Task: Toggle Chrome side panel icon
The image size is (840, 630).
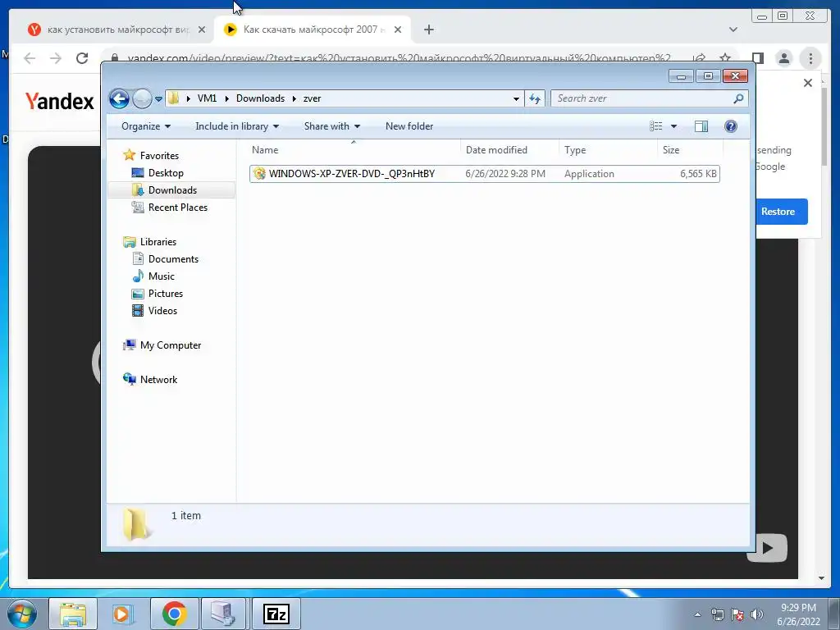Action: point(757,58)
